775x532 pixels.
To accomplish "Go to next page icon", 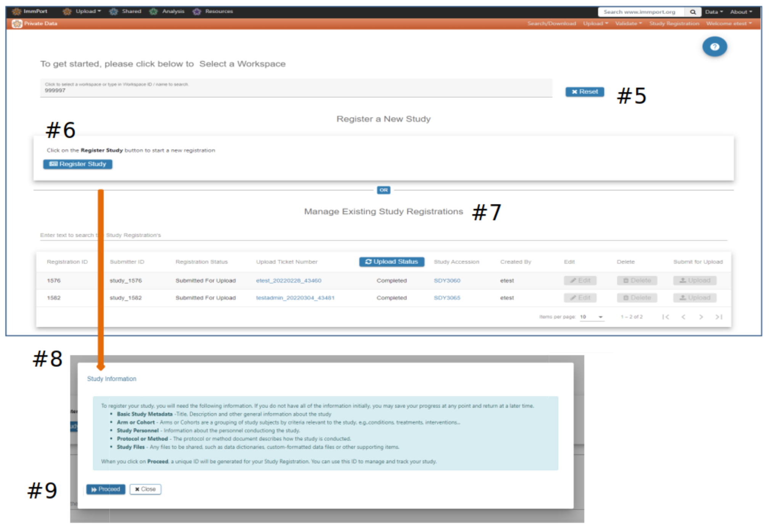I will tap(701, 317).
